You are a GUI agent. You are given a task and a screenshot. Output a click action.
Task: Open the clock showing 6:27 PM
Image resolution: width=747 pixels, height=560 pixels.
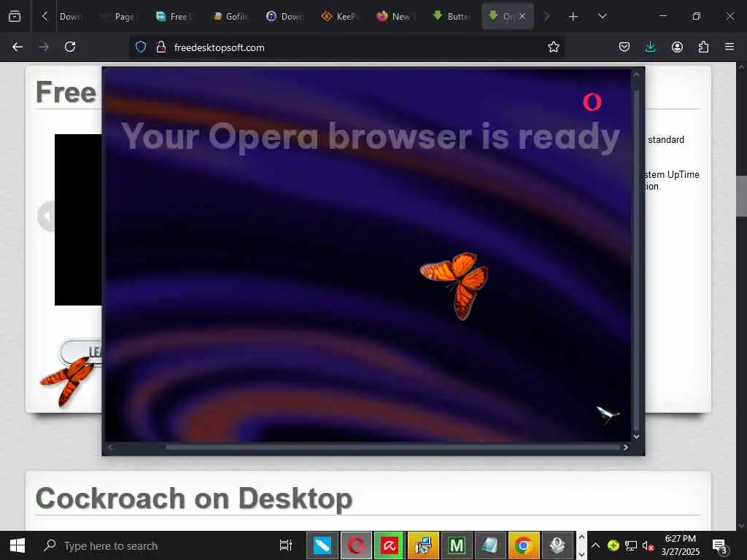coord(681,545)
